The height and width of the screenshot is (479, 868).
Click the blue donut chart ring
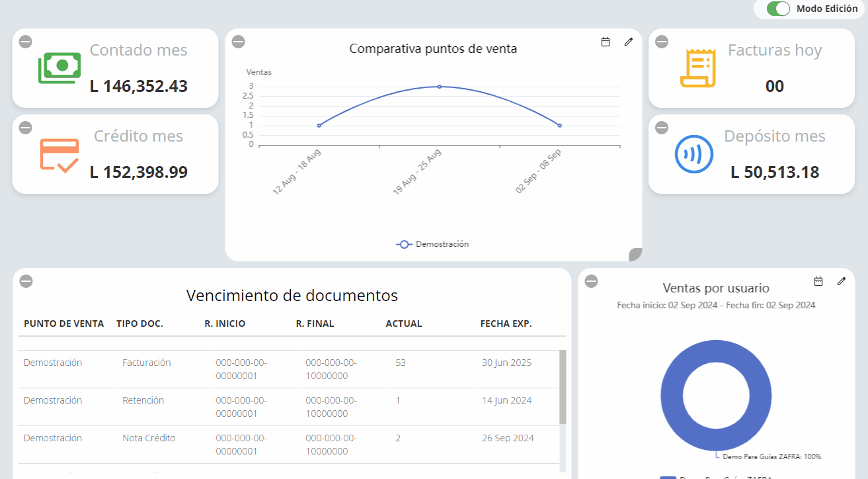coord(672,397)
